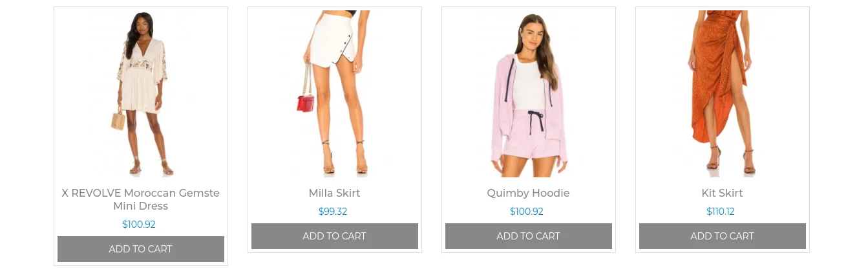The height and width of the screenshot is (275, 868).
Task: View the Quimby Hoodie product photo
Action: click(529, 94)
